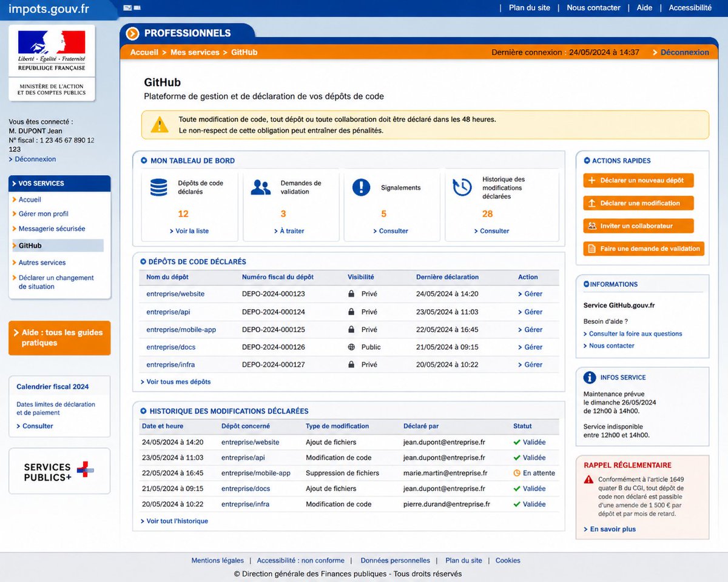
Task: Click the history clock icon for modifications
Action: point(462,187)
